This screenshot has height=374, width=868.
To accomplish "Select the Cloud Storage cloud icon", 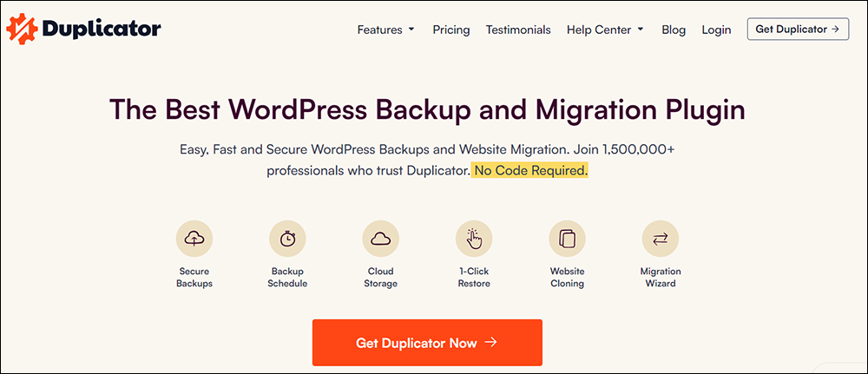I will 381,239.
